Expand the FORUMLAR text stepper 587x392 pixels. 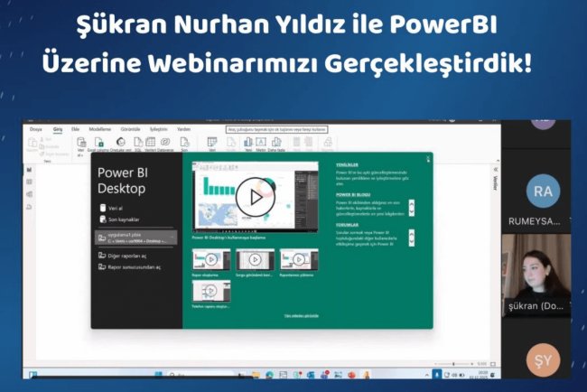(x=412, y=238)
